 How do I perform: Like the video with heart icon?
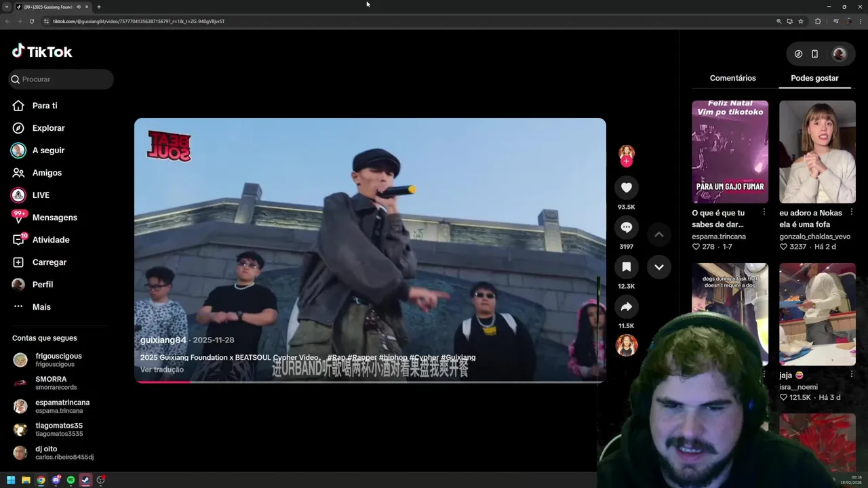pos(626,188)
